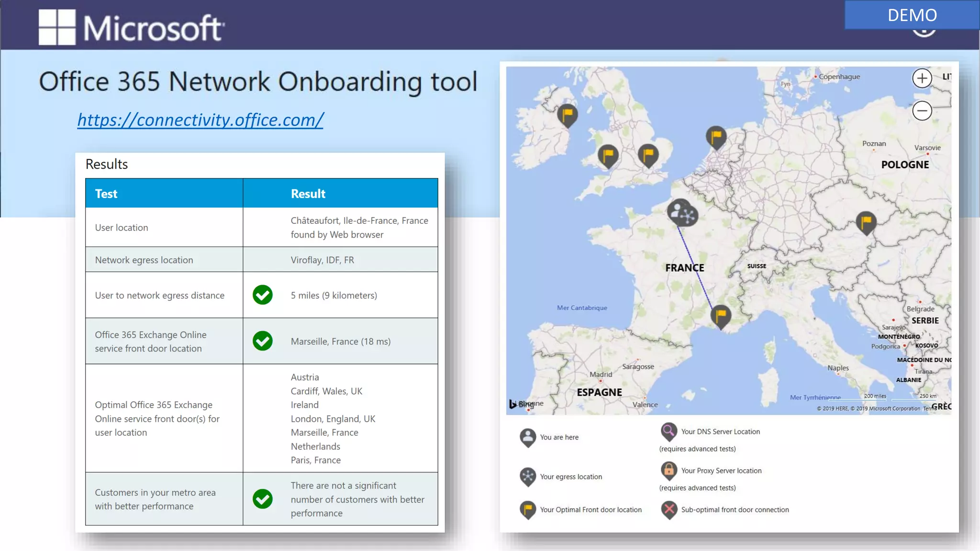The width and height of the screenshot is (980, 551).
Task: Click the map zoom out minus button
Action: tap(922, 110)
